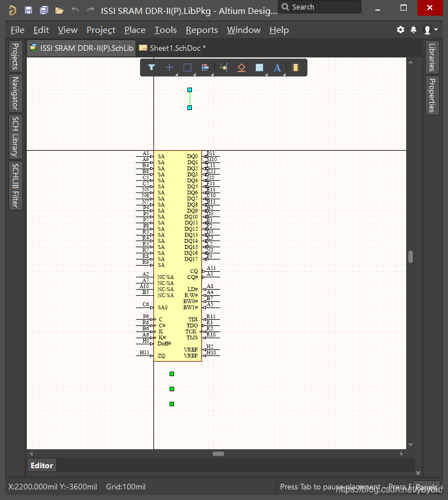Select the Editor tab at the bottom
This screenshot has height=500, width=448.
[42, 465]
